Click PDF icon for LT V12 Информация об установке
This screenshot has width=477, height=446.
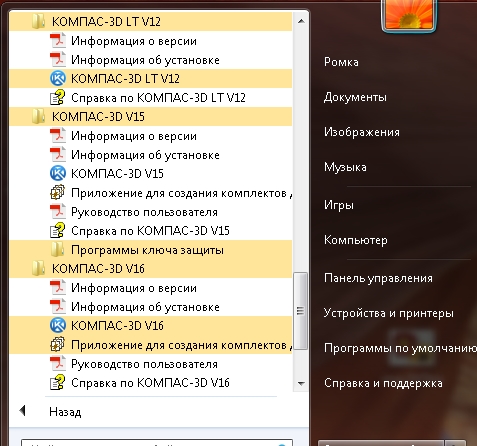(x=58, y=60)
